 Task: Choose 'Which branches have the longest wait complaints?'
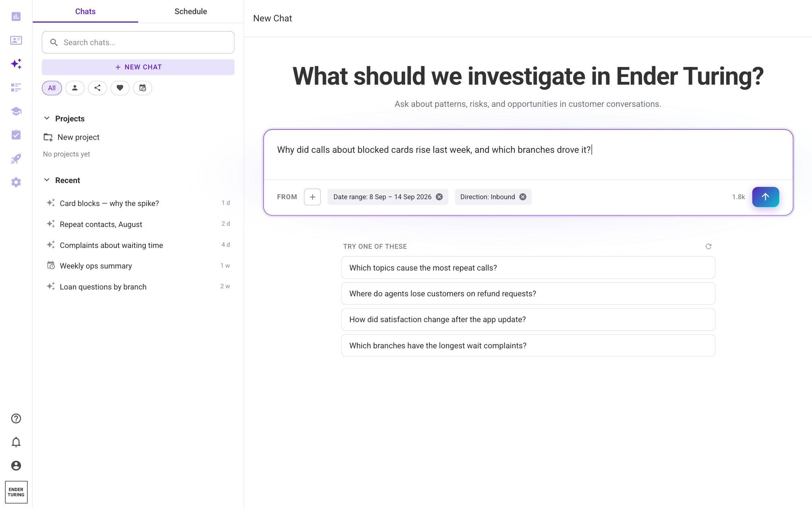pyautogui.click(x=528, y=346)
